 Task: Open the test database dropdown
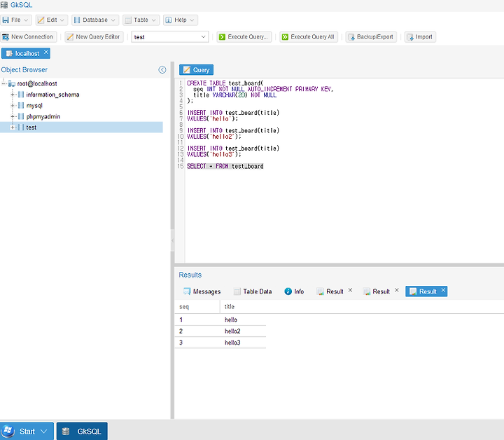[169, 36]
